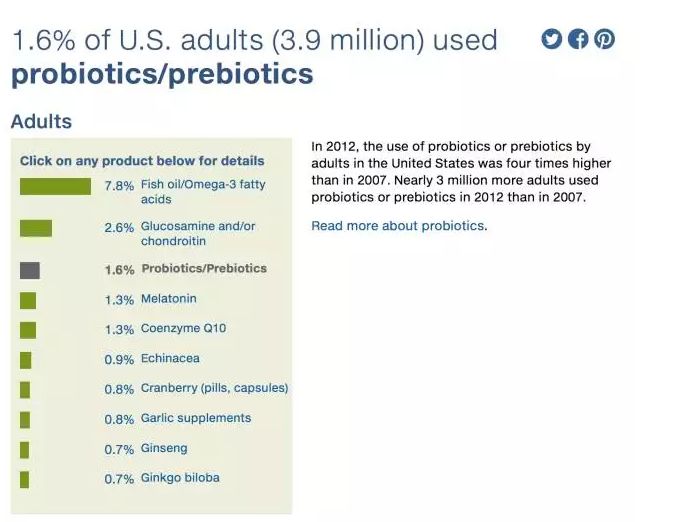
Task: Click the green Ginkgo biloba 0.7% bar
Action: [24, 480]
